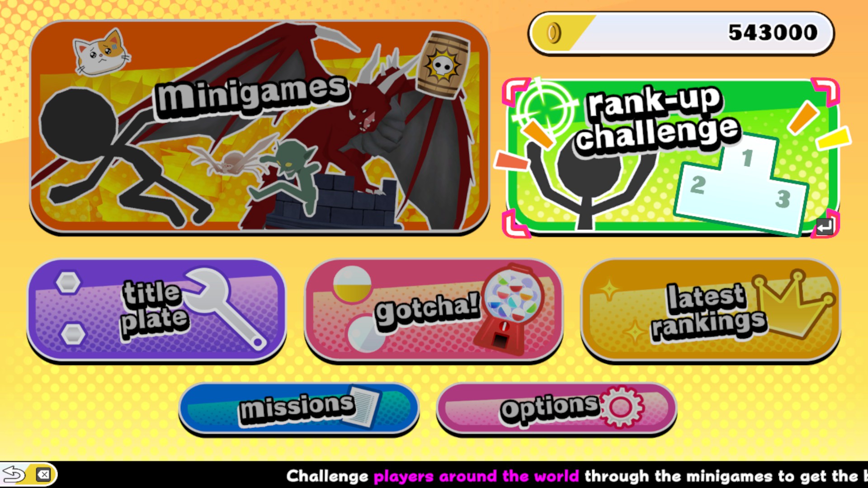Open the Minigames panel

(259, 127)
